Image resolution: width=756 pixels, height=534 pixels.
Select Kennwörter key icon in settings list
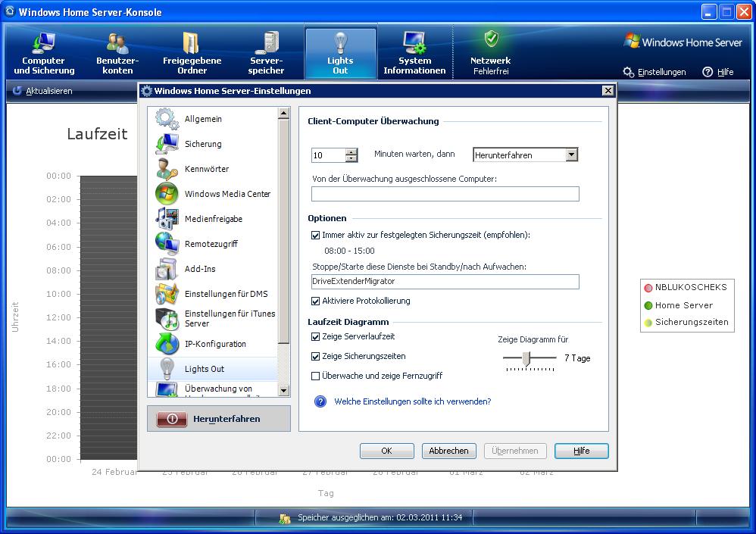click(167, 169)
